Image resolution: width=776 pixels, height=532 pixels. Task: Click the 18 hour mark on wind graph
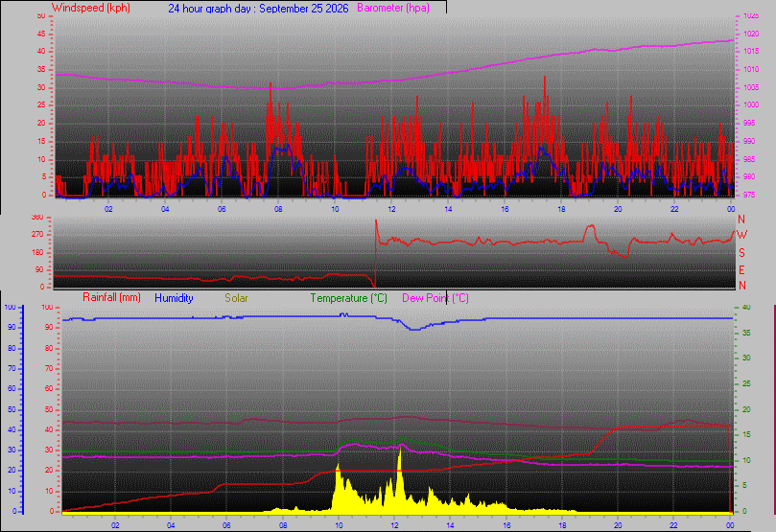[561, 209]
